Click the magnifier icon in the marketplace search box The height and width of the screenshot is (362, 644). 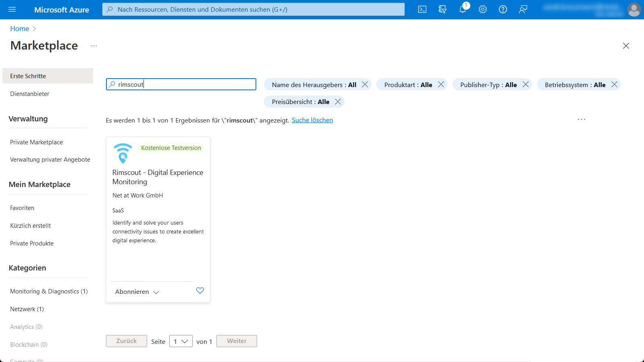112,84
